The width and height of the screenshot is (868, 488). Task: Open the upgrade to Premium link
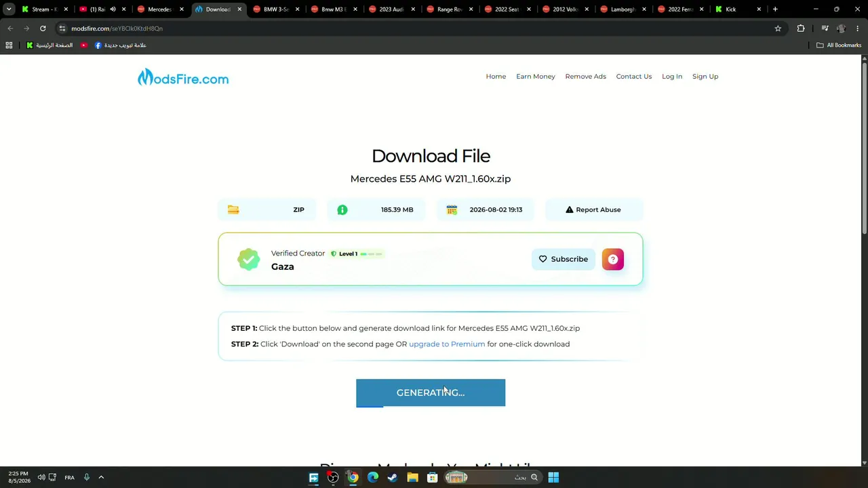[x=447, y=344]
